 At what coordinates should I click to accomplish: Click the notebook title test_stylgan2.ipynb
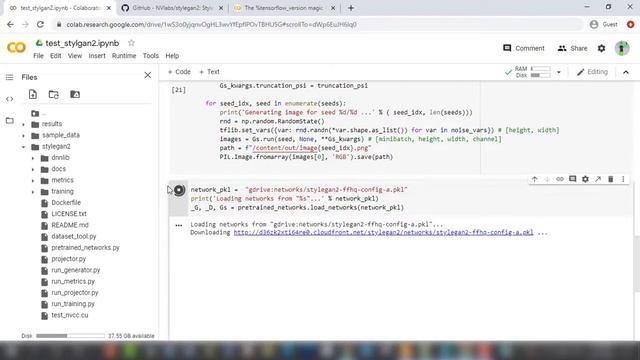82,43
